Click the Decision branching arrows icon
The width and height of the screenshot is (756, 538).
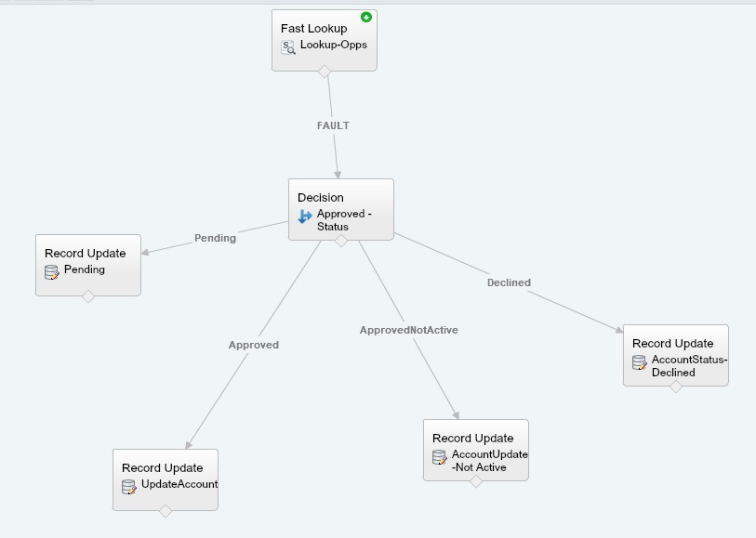pyautogui.click(x=305, y=216)
